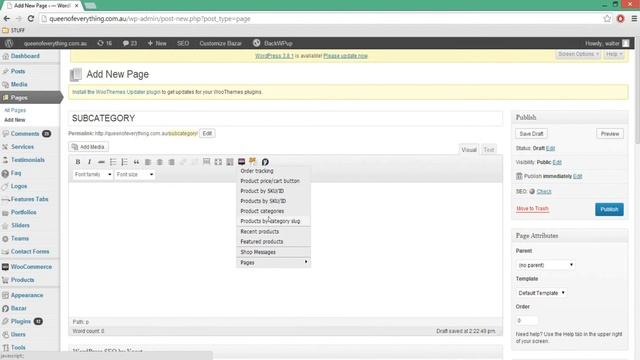Expand Screen Options panel

coord(578,54)
